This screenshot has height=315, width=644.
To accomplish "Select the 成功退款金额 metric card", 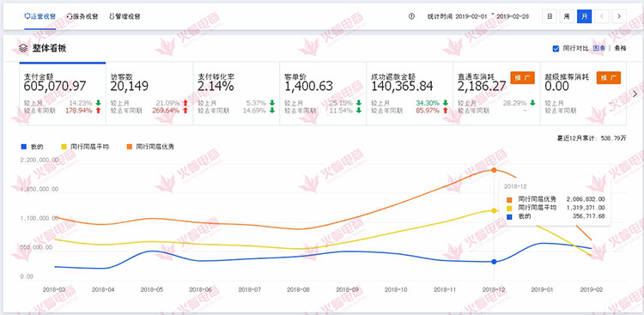I will [x=410, y=94].
